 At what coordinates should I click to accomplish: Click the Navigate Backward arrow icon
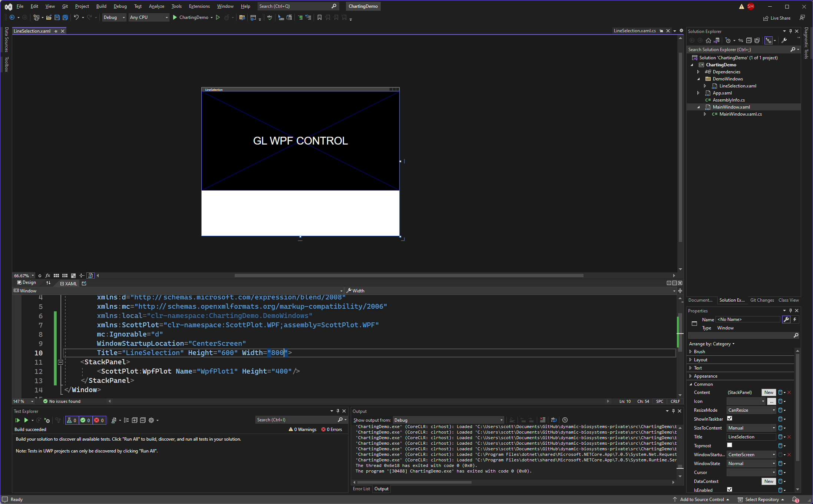click(12, 17)
